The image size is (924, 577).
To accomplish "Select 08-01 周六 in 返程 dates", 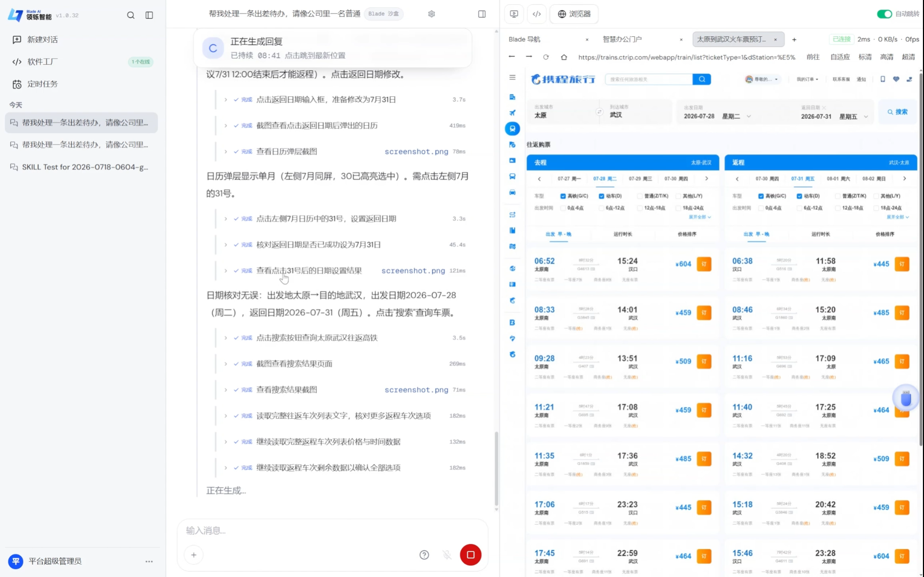I will coord(838,179).
